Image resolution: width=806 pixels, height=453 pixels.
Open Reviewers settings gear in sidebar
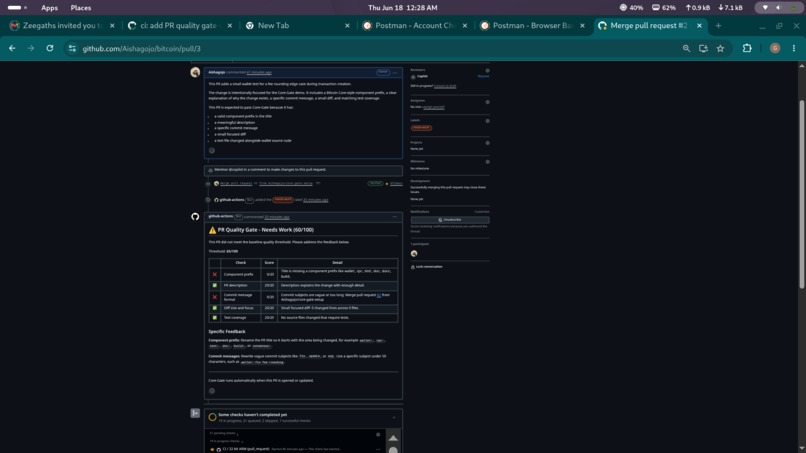(487, 70)
